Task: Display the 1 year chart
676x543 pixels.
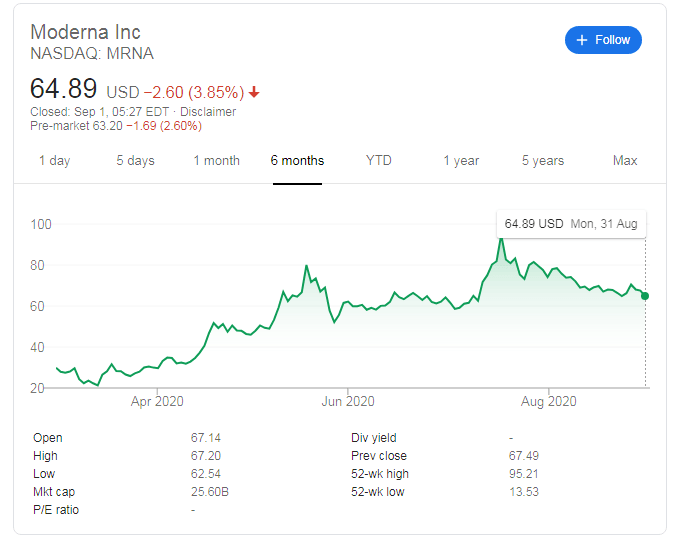Action: pos(461,160)
